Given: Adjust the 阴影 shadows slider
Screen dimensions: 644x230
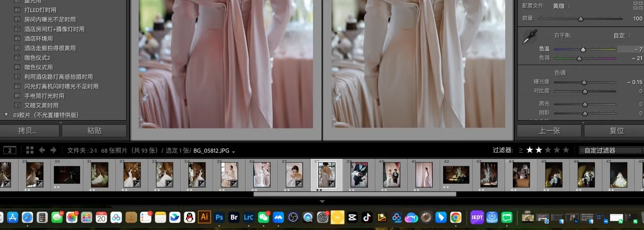Looking at the screenshot, I should click(585, 113).
